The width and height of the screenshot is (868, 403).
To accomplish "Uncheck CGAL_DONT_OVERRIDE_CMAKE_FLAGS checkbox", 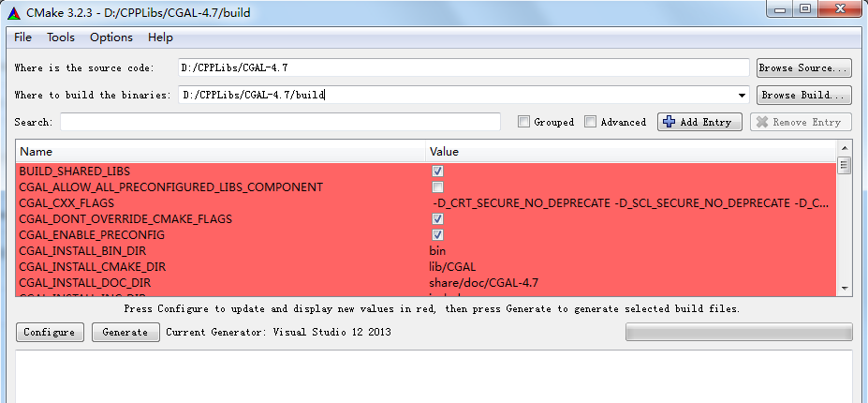I will [438, 219].
